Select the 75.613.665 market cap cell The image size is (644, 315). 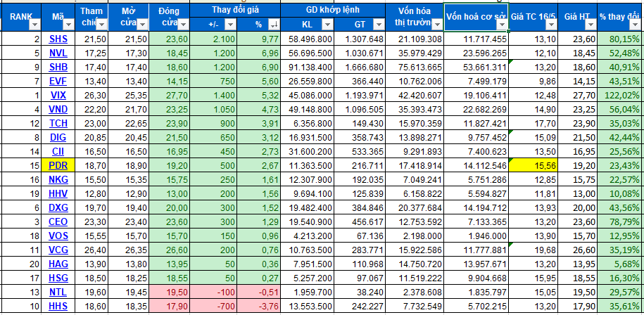(x=415, y=67)
